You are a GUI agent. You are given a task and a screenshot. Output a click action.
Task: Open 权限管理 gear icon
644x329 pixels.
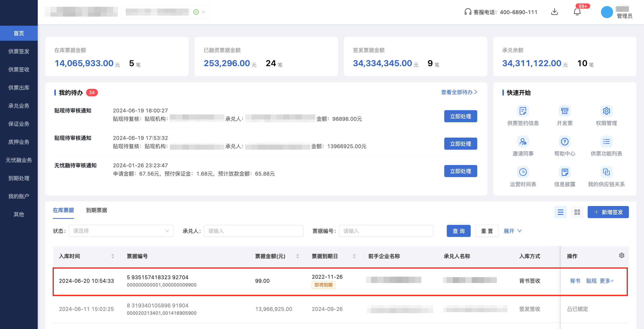[606, 111]
